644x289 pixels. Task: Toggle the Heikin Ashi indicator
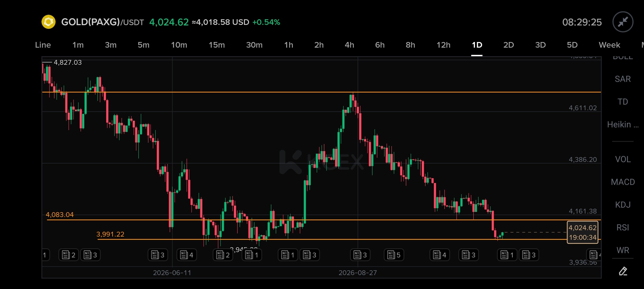(x=623, y=124)
